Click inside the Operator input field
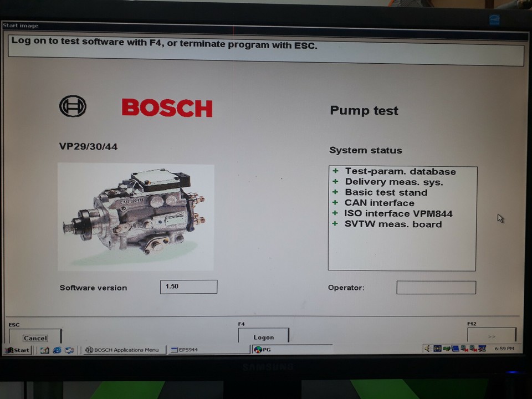This screenshot has height=399, width=532. (x=436, y=287)
